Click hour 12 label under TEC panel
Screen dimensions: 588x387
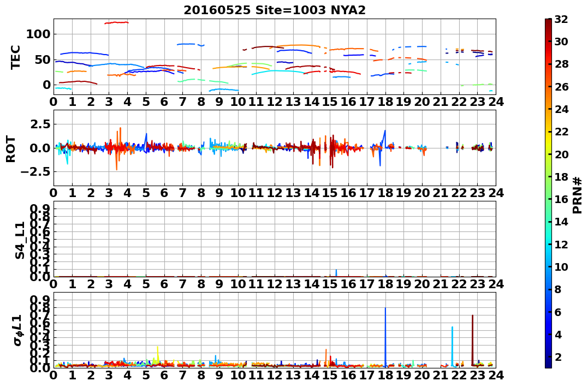[x=275, y=102]
